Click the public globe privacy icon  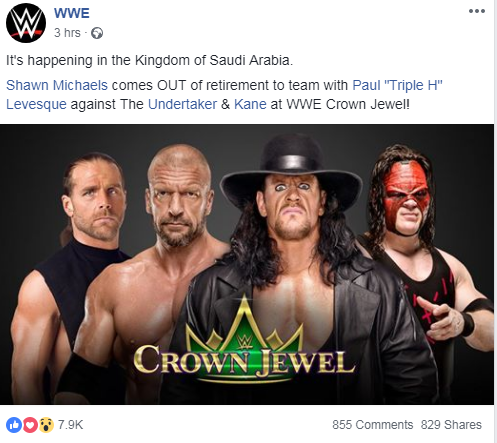point(97,33)
